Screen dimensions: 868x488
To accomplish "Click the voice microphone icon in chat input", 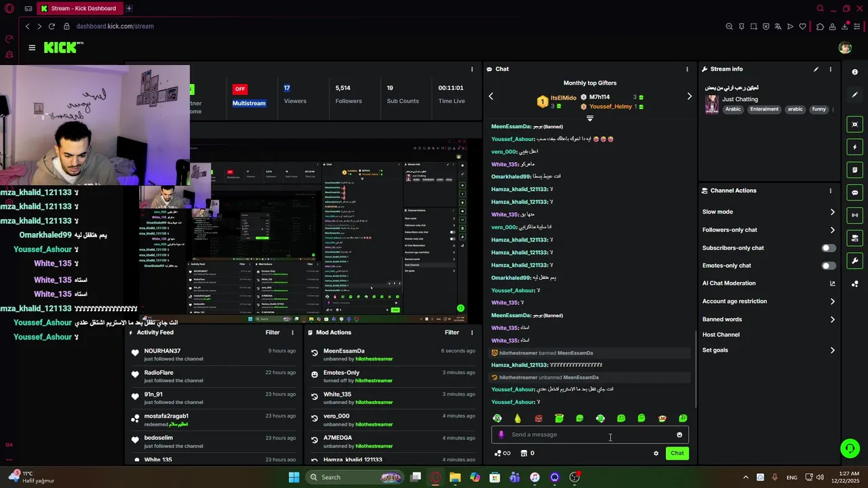I will click(x=501, y=435).
